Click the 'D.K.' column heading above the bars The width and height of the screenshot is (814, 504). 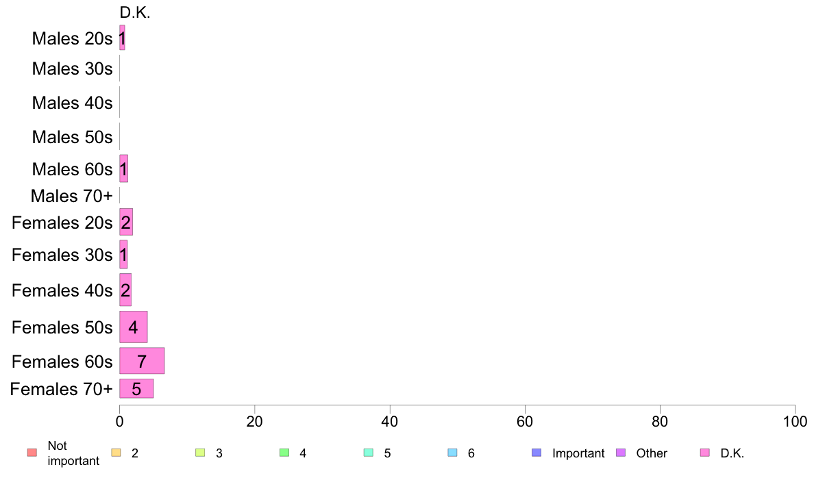(x=134, y=12)
